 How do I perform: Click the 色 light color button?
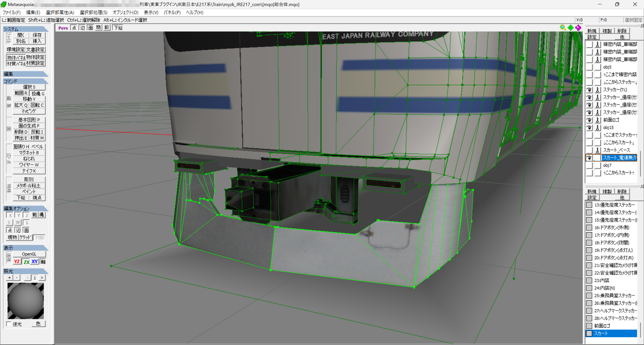[x=38, y=324]
